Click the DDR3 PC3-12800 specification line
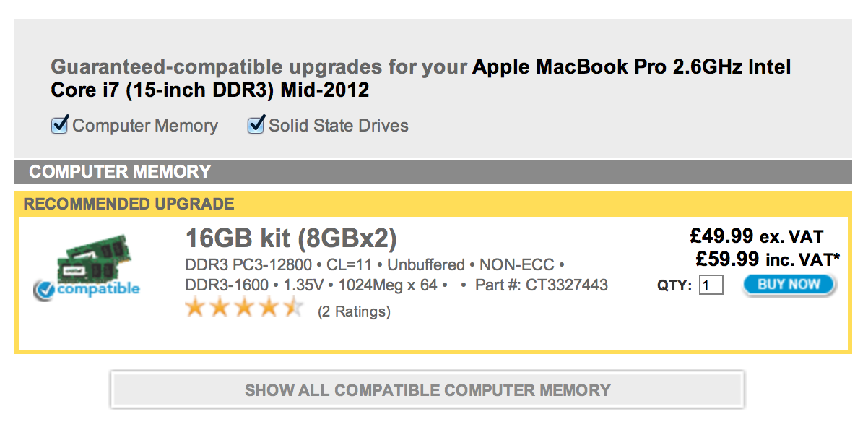The image size is (868, 422). (x=374, y=264)
